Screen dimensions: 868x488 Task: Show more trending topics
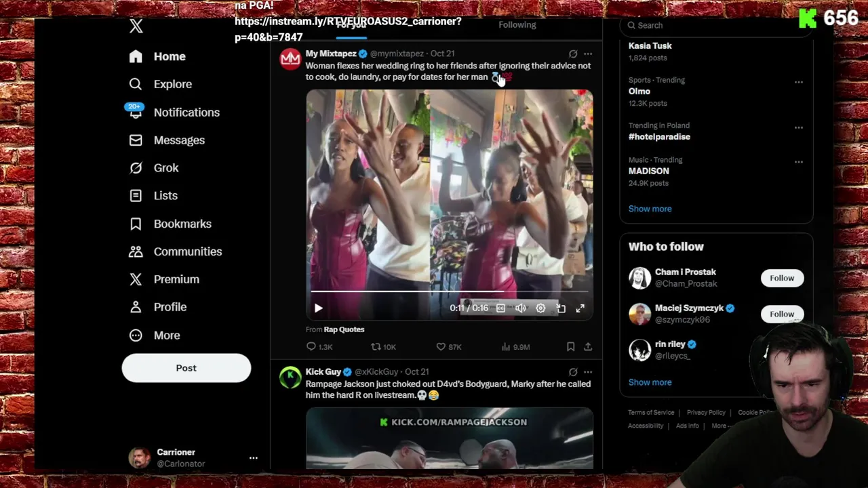[650, 209]
